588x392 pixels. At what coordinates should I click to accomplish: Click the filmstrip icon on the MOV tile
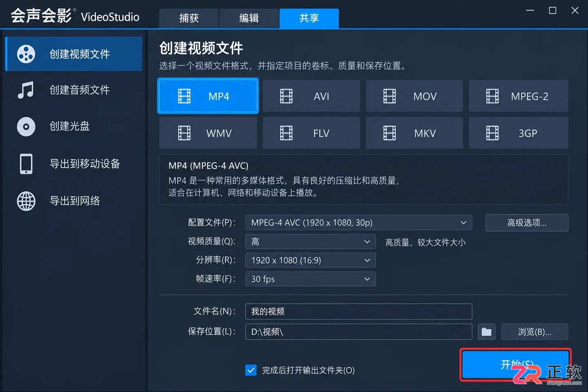click(x=390, y=96)
